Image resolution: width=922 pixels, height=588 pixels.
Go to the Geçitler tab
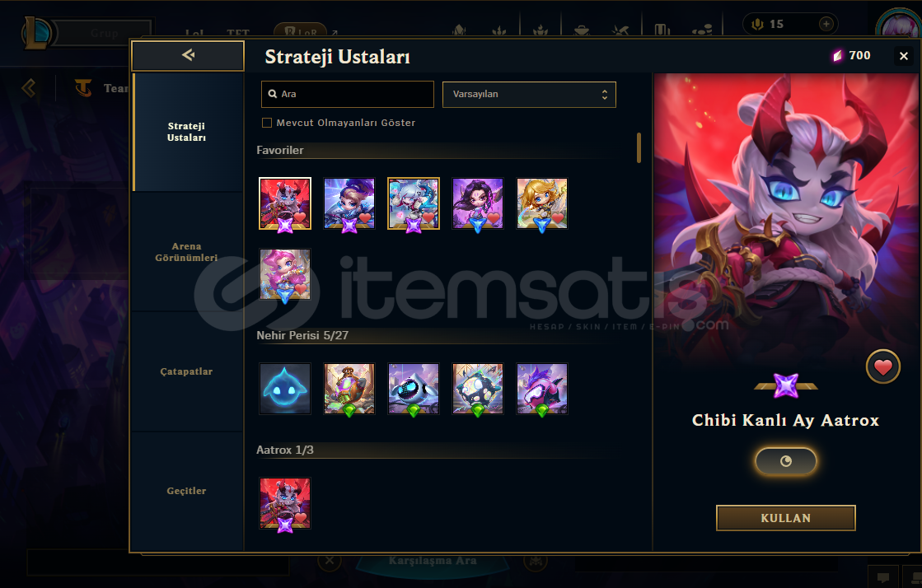186,491
